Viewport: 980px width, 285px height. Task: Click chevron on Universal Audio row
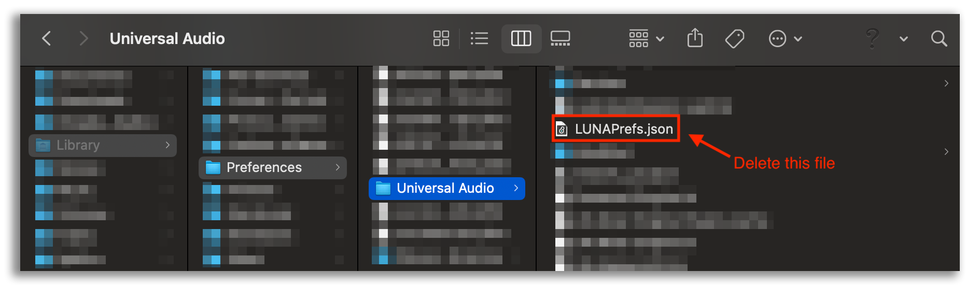click(516, 188)
